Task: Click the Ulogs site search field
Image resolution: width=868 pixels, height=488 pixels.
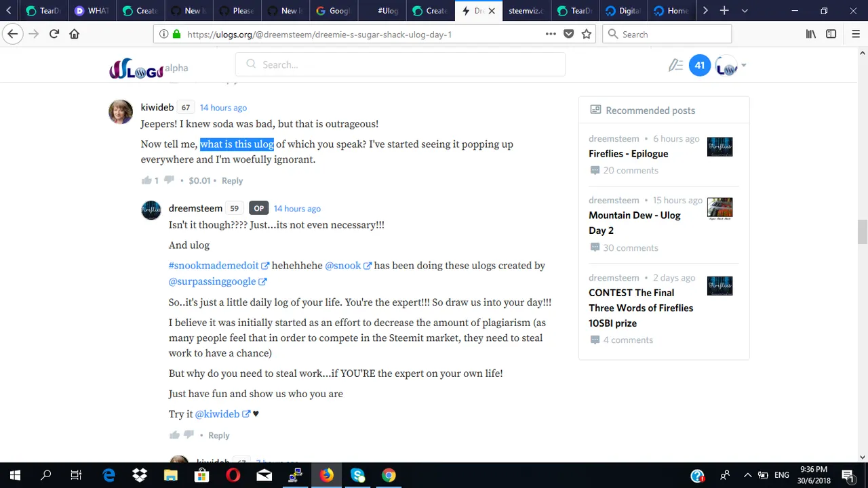Action: 400,64
